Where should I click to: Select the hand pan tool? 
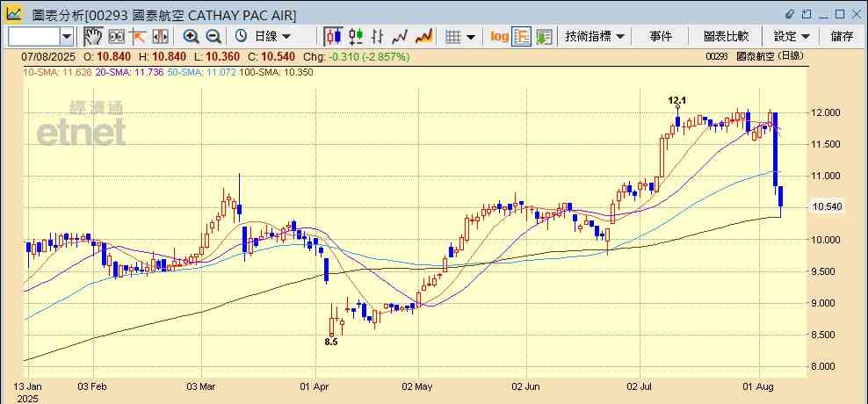[x=93, y=37]
